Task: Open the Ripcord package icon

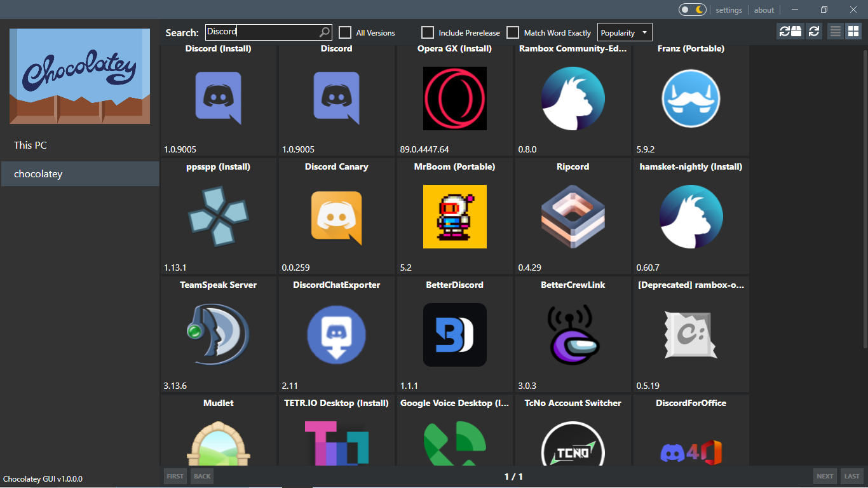Action: 573,217
